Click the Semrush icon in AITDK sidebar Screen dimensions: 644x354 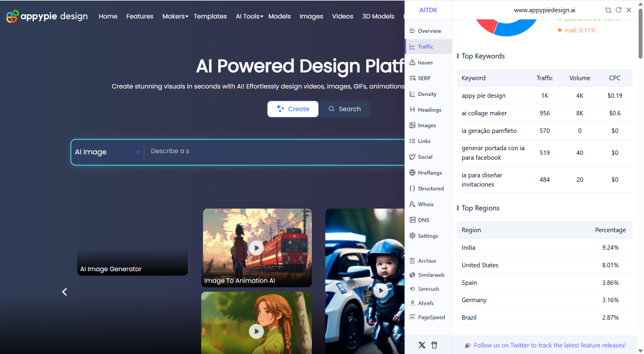tap(413, 288)
